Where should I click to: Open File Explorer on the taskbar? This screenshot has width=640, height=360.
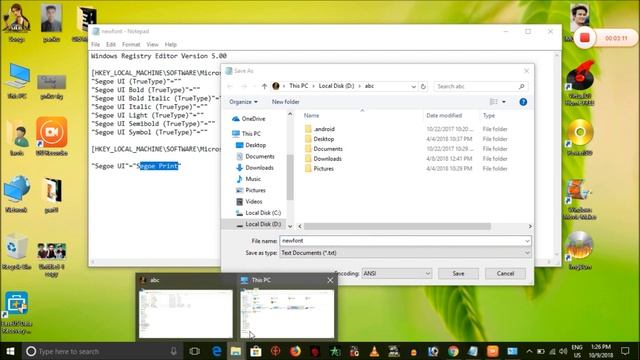236,351
